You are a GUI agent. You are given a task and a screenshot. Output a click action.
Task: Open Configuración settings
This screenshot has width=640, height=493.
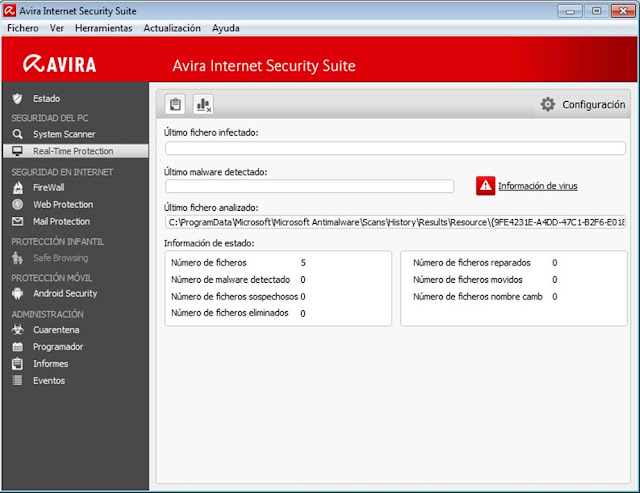point(593,104)
